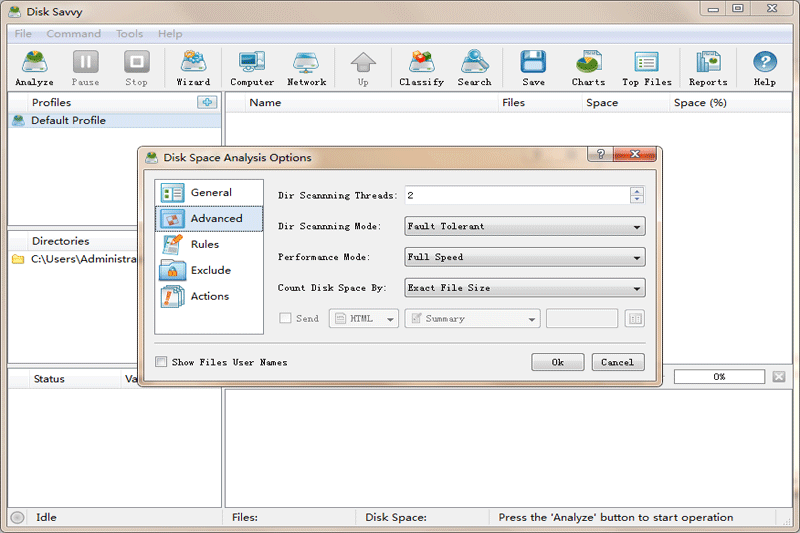Screen dimensions: 800x533
Task: Expand the Dir Scanning Mode dropdown
Action: (x=524, y=226)
